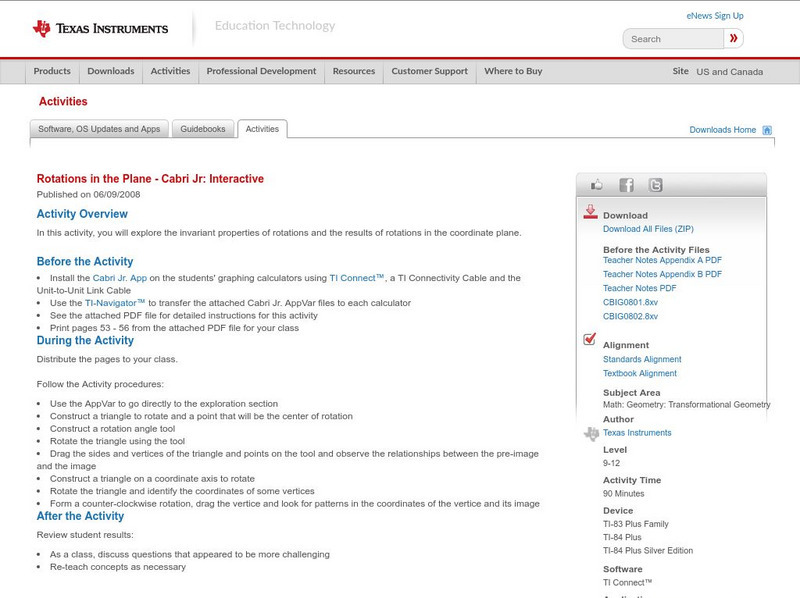Open Teacher Notes Appendix A PDF
The height and width of the screenshot is (598, 800).
pos(662,260)
